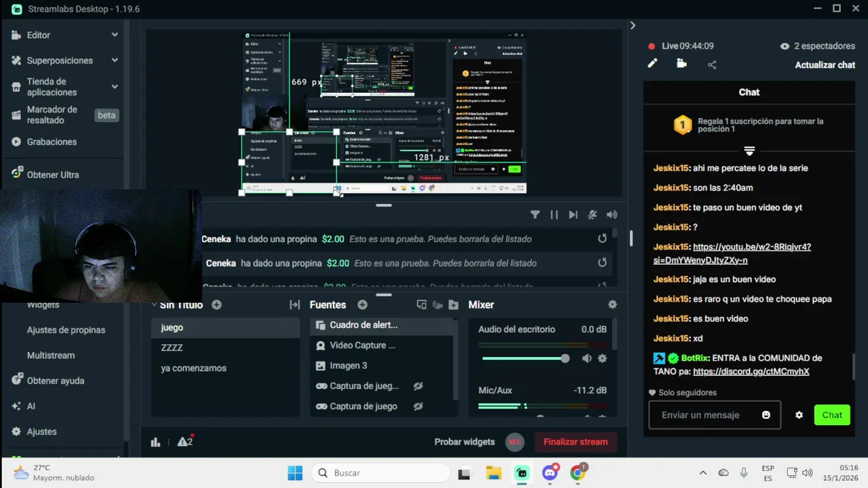The width and height of the screenshot is (868, 488).
Task: Select the juego scene
Action: point(225,327)
